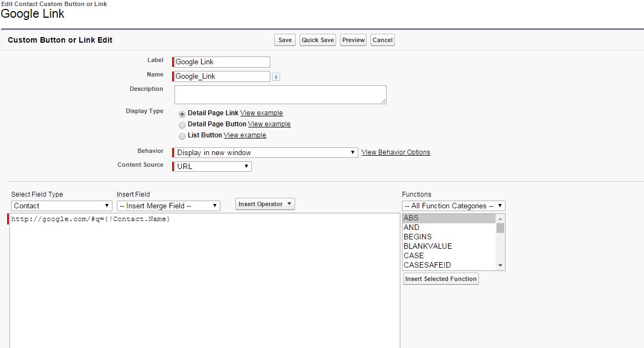Expand the All Function Categories dropdown
The image size is (644, 348).
(x=454, y=206)
